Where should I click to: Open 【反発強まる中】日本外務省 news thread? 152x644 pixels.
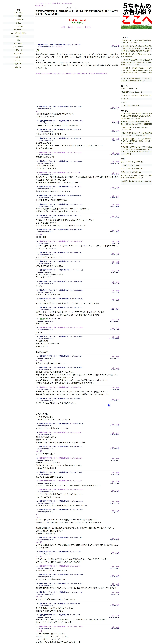click(x=137, y=42)
